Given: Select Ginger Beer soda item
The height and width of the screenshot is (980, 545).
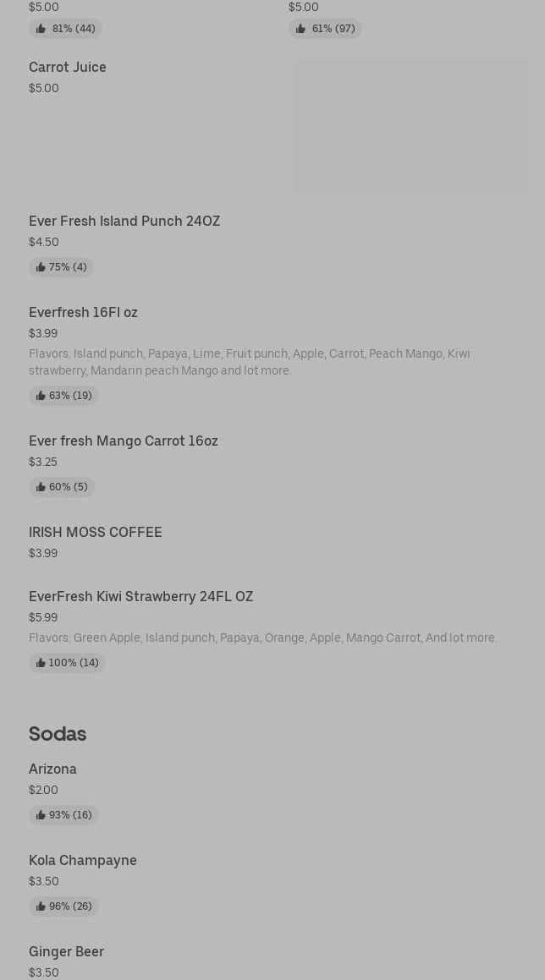Looking at the screenshot, I should tap(66, 952).
